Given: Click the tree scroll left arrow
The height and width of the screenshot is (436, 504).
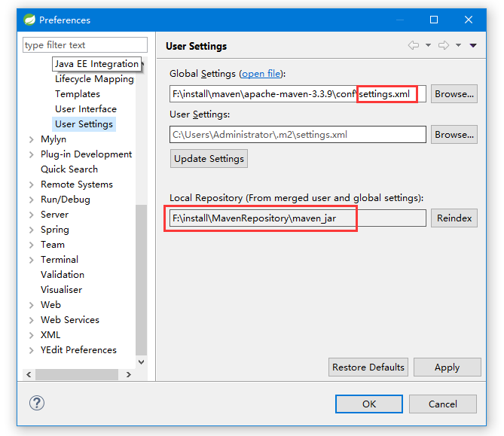Looking at the screenshot, I should point(29,375).
